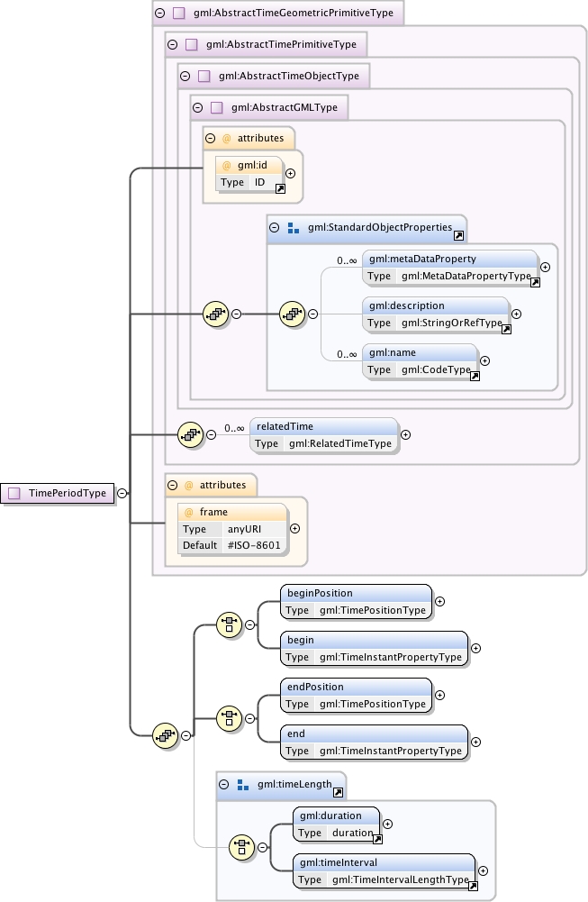Collapse the choice containing beginPosition and begin

click(x=249, y=624)
